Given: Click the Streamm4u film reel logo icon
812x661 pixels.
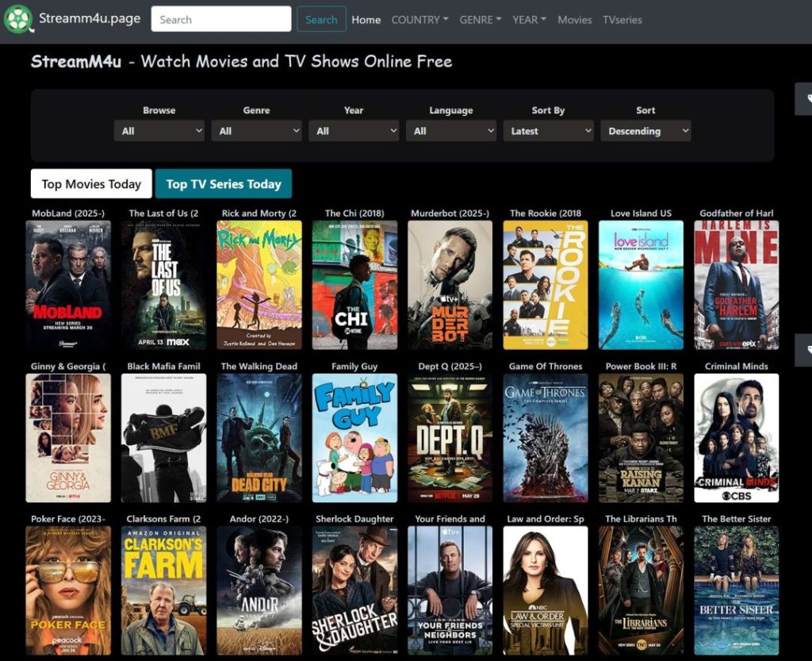Looking at the screenshot, I should tap(19, 19).
